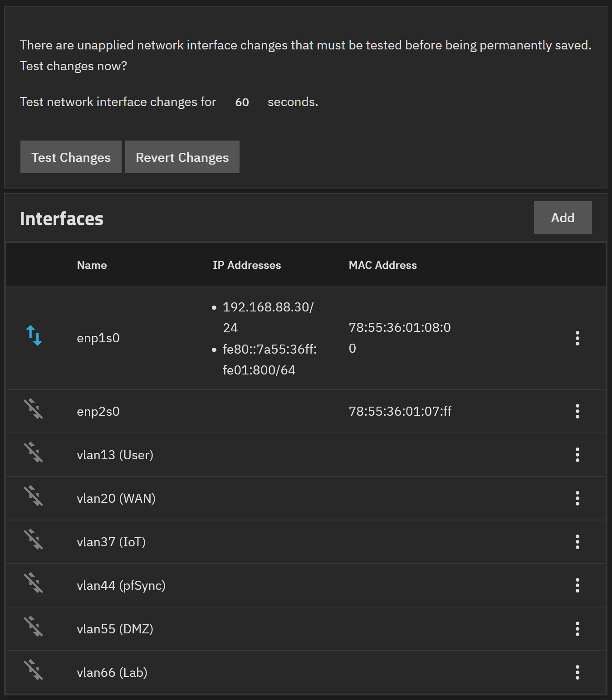Open the options menu for vlan66 (Lab)
Image resolution: width=612 pixels, height=700 pixels.
tap(577, 672)
